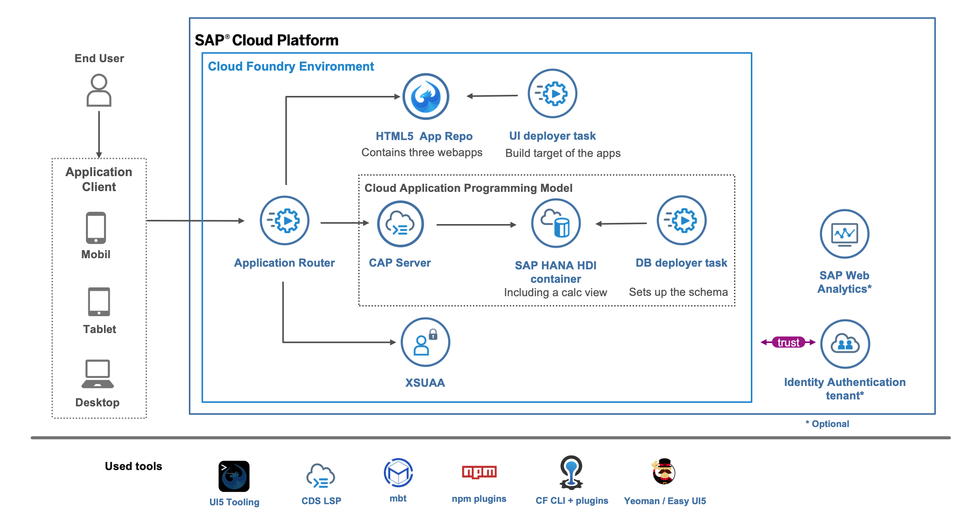
Task: Click the UI5 Tooling logo
Action: point(234,476)
